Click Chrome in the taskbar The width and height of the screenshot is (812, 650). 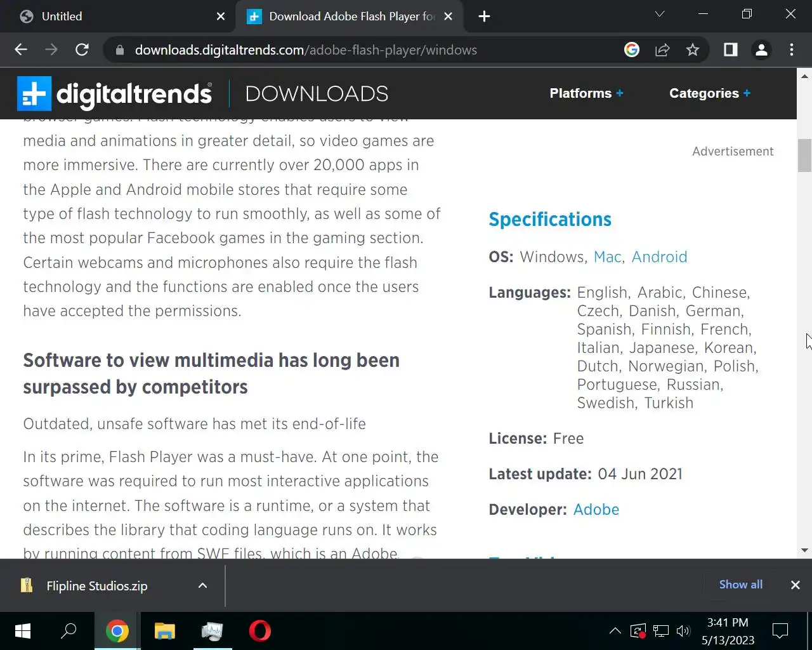point(117,631)
